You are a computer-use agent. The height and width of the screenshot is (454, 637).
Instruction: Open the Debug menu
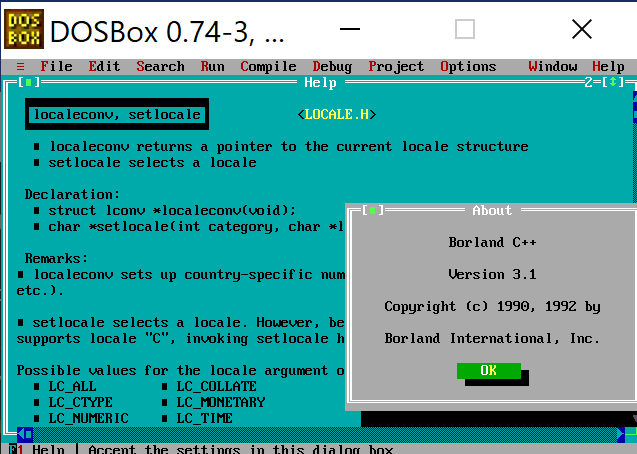tap(332, 66)
